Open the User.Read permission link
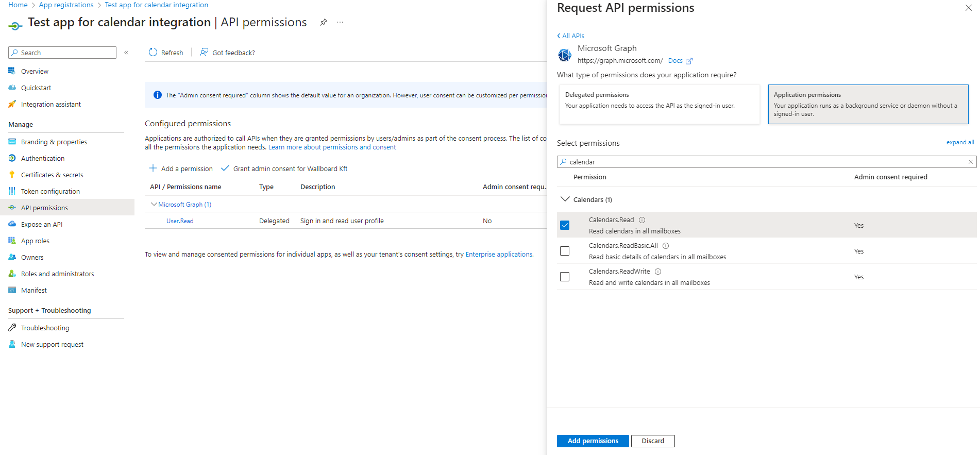 180,221
